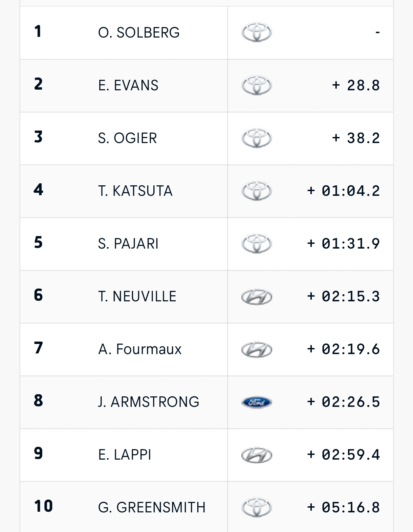Screen dimensions: 413x532
Task: Open S. OGIER driver entry
Action: tap(128, 138)
